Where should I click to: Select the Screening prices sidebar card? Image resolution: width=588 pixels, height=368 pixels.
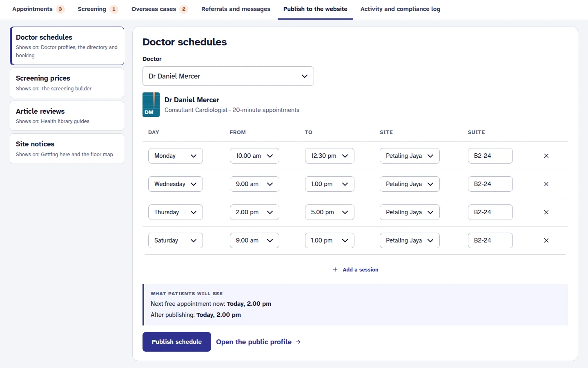(67, 83)
